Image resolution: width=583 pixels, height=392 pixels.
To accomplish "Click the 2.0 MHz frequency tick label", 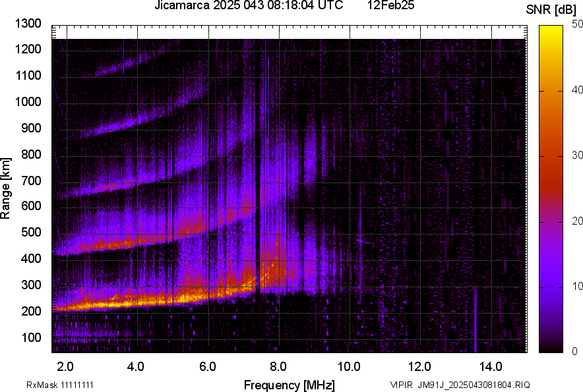I will coord(66,366).
